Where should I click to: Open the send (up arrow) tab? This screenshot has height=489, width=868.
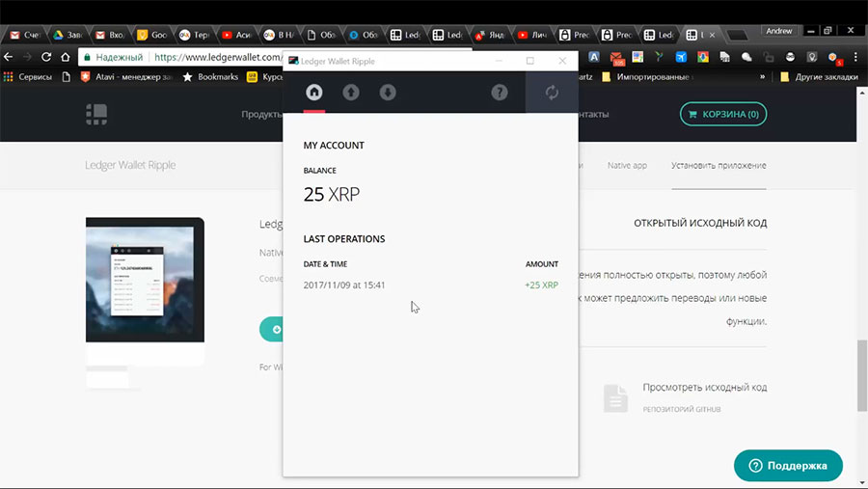tap(351, 93)
